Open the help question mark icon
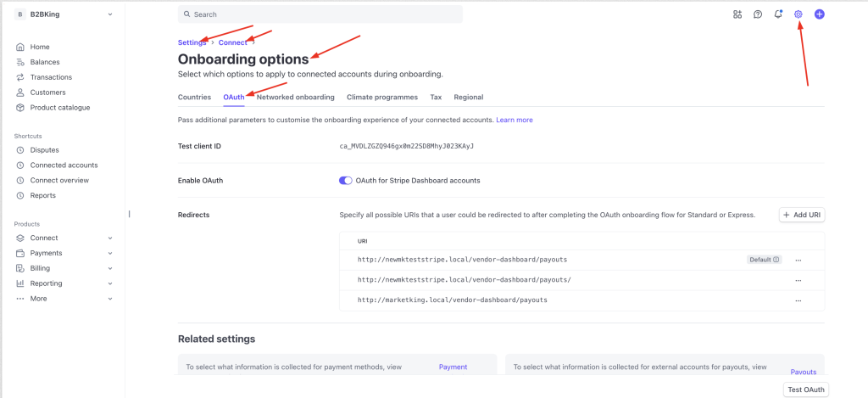The height and width of the screenshot is (398, 868). click(x=758, y=14)
